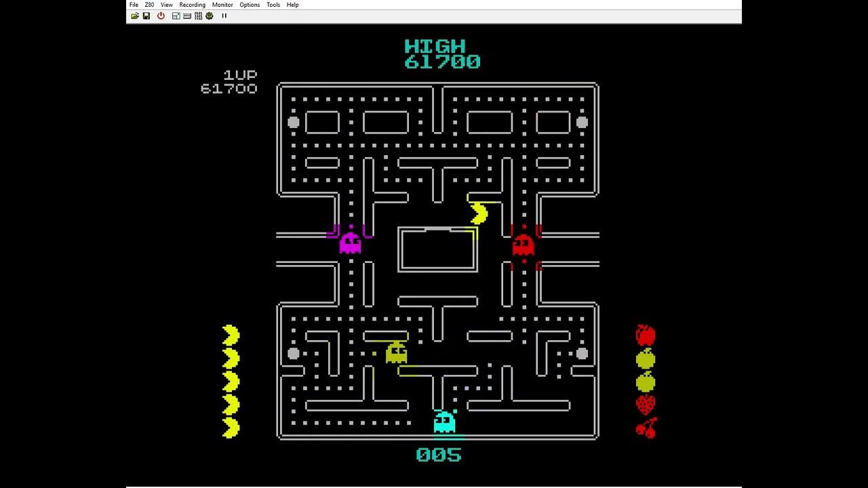Click the ghost house box in maze center
Image resolution: width=868 pixels, height=488 pixels.
(x=438, y=249)
